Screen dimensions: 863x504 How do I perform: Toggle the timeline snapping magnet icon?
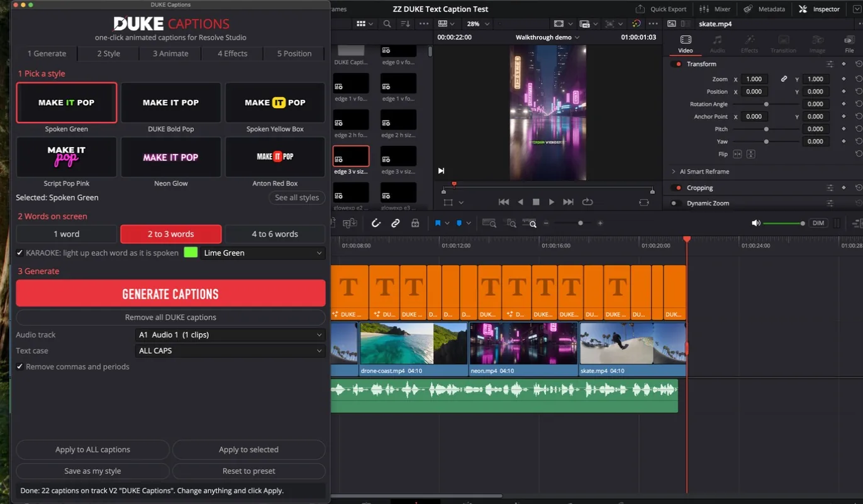coord(376,223)
